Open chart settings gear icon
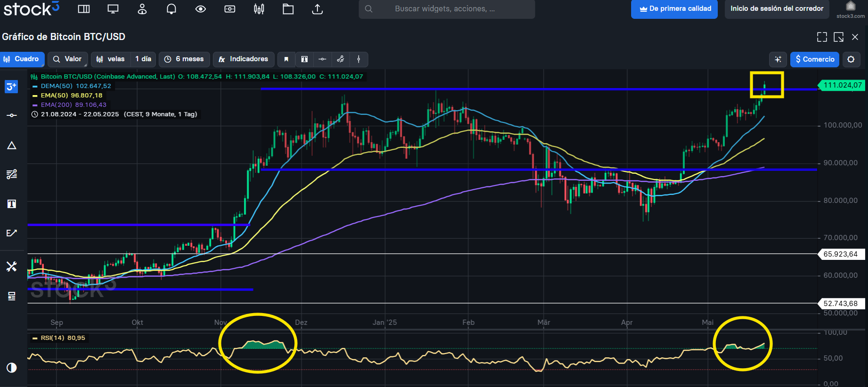Image resolution: width=868 pixels, height=387 pixels. click(851, 59)
